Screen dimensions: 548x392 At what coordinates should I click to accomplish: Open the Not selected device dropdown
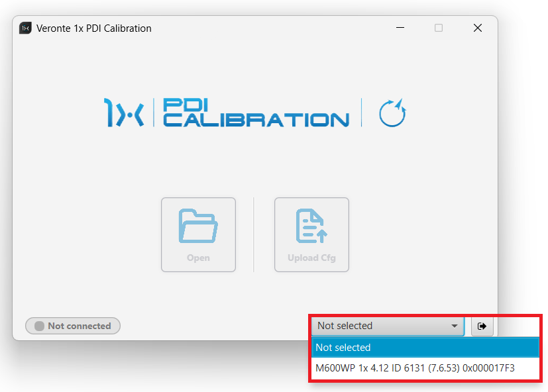(x=388, y=326)
